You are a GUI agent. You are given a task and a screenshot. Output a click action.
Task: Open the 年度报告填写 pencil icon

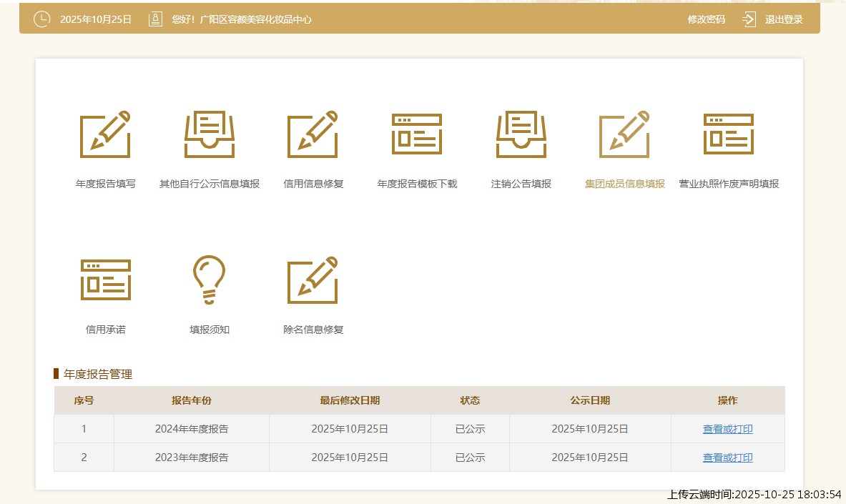tap(105, 134)
